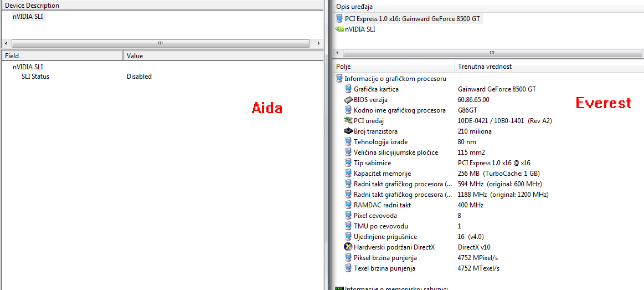The height and width of the screenshot is (290, 644).
Task: Click the Trenutna vrednost column header
Action: (549, 66)
